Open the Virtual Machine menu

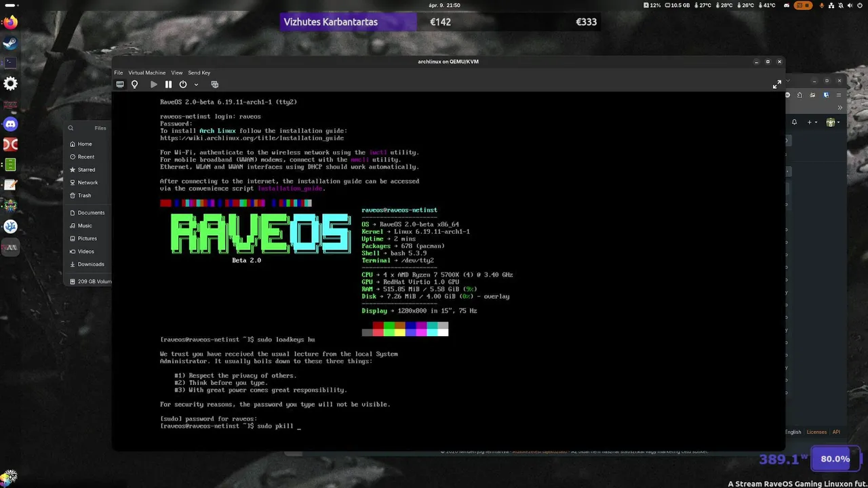click(x=146, y=73)
